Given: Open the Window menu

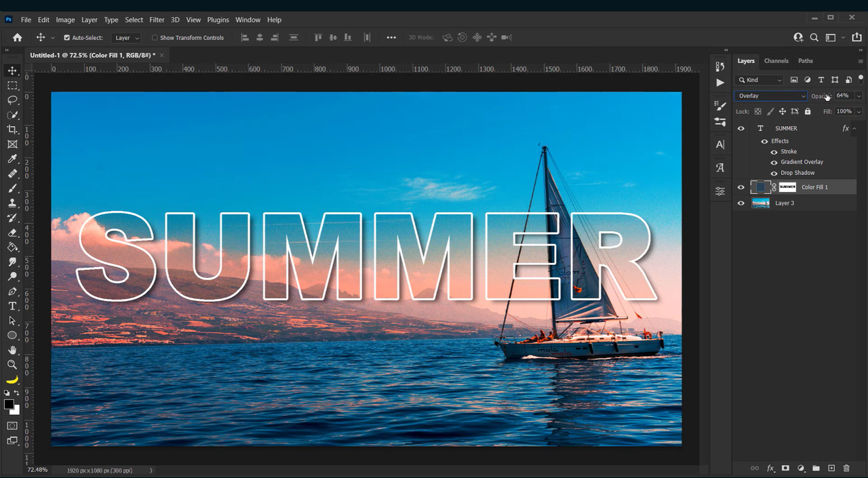Looking at the screenshot, I should coord(248,20).
